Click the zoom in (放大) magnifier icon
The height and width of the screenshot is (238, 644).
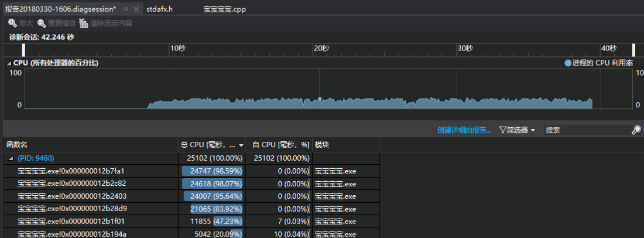pos(12,23)
